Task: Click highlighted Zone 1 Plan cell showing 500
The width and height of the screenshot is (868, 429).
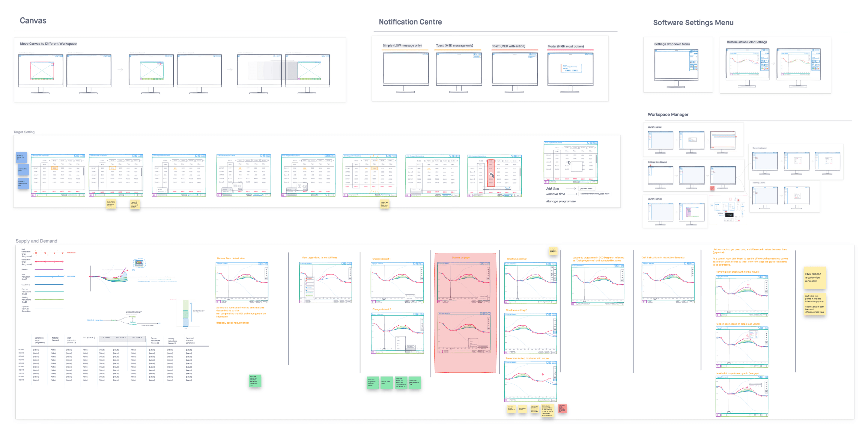Action: point(55,168)
